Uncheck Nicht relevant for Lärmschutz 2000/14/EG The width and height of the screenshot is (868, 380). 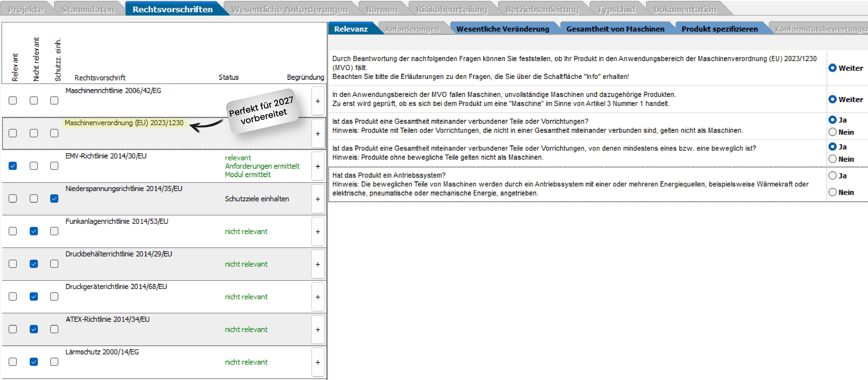click(34, 362)
